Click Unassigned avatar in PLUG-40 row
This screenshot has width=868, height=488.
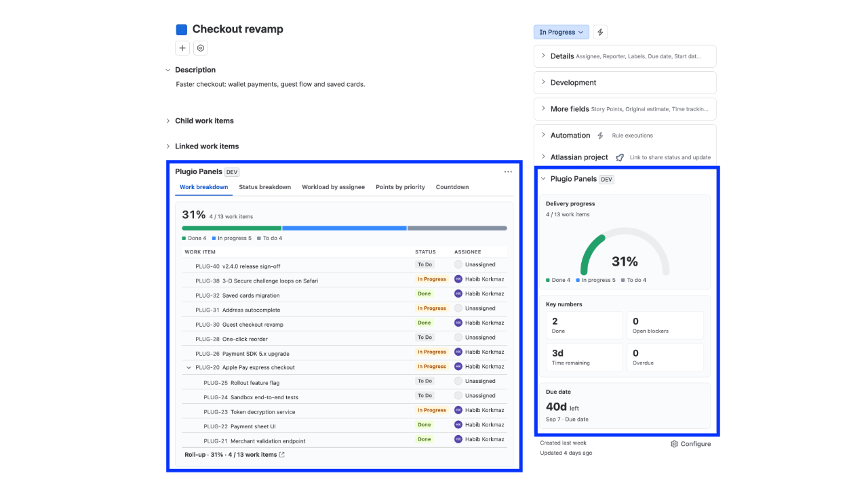[458, 264]
